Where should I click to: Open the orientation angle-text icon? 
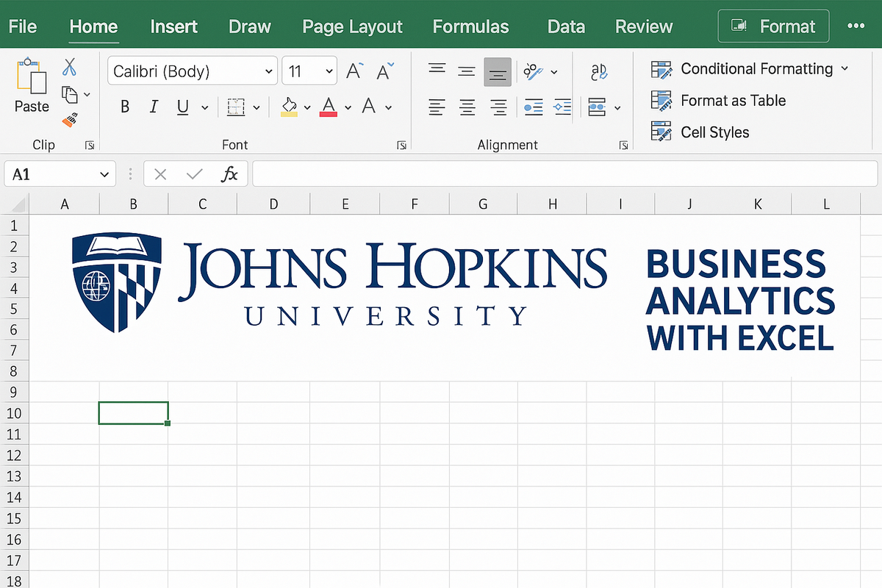532,71
